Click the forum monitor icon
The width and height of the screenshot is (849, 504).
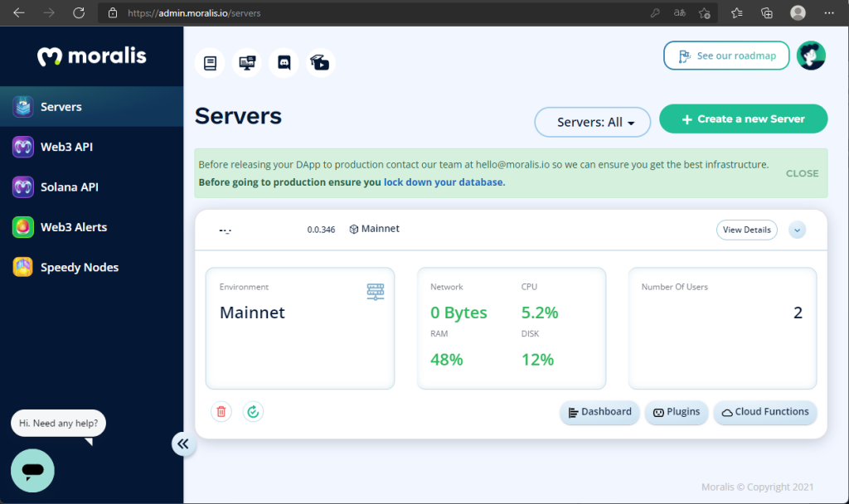click(x=247, y=63)
